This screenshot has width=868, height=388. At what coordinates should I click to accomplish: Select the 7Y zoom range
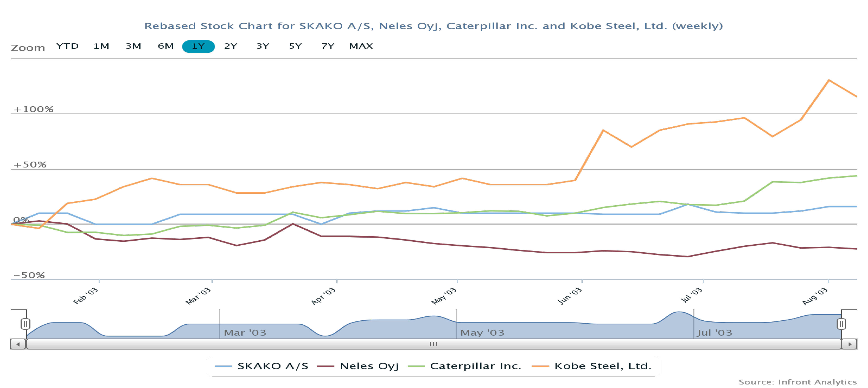[x=327, y=46]
